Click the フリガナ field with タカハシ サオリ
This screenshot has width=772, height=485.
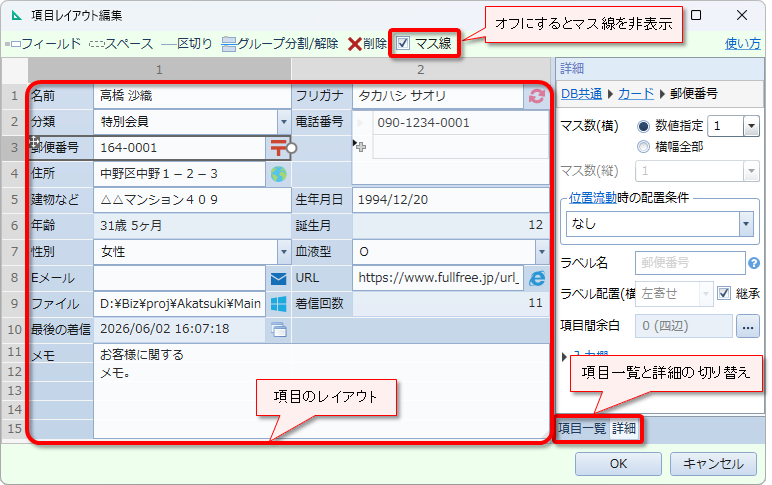point(438,96)
